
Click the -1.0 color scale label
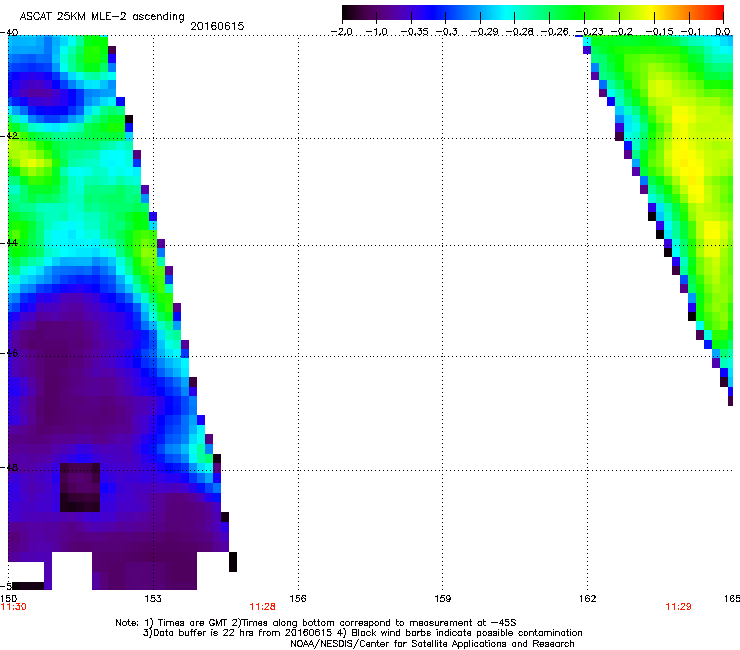pos(377,32)
